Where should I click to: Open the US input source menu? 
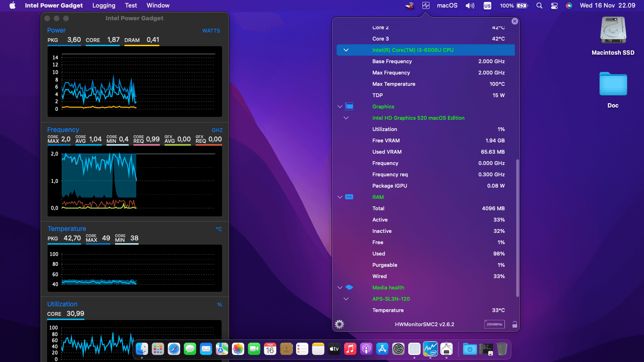(487, 6)
